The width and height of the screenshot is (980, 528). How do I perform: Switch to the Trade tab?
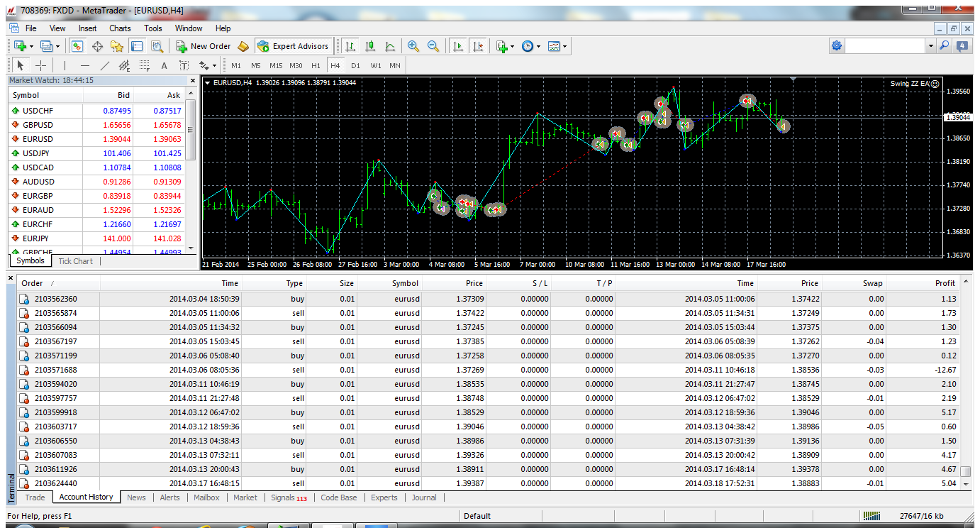pyautogui.click(x=35, y=497)
